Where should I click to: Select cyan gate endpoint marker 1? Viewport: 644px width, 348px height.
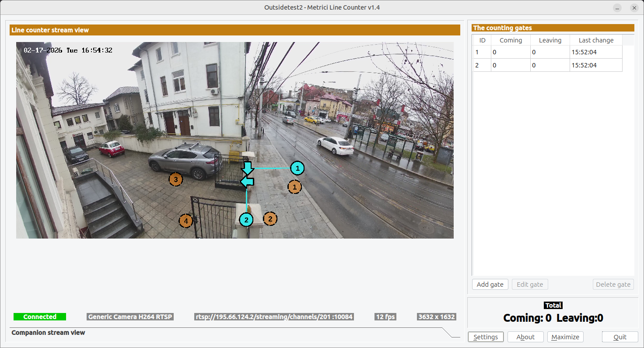pos(297,168)
